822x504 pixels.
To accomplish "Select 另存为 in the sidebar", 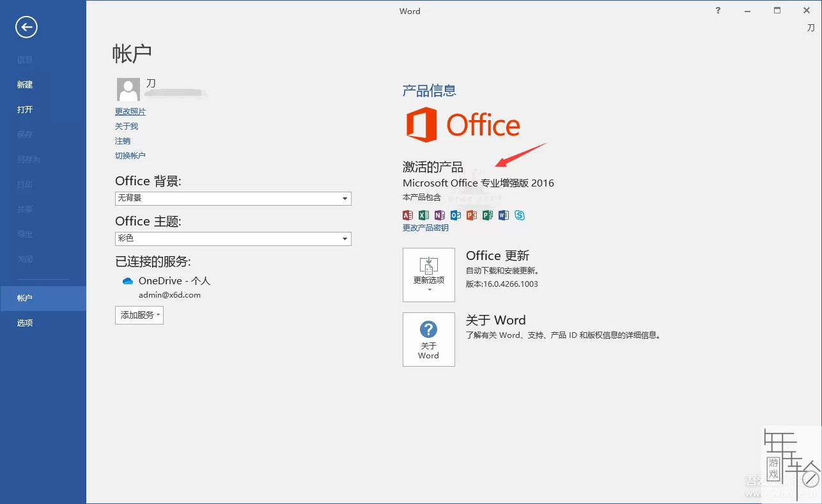I will pos(43,159).
